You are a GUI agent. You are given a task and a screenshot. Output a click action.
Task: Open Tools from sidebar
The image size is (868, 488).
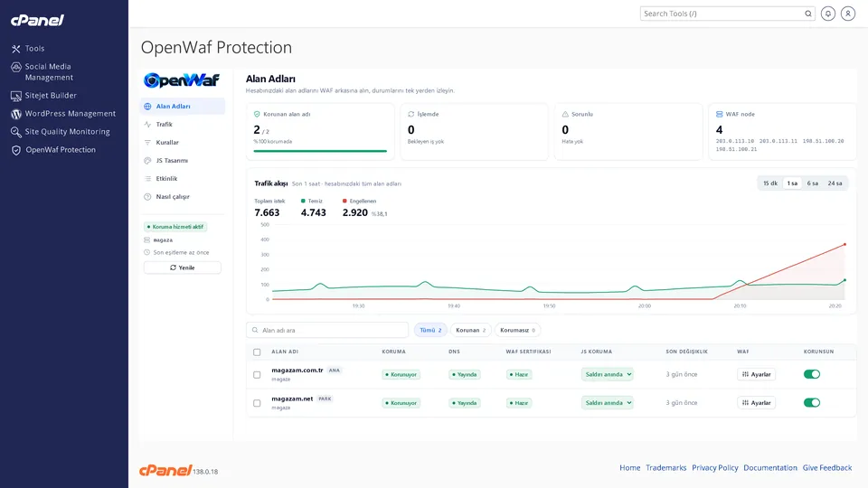34,49
